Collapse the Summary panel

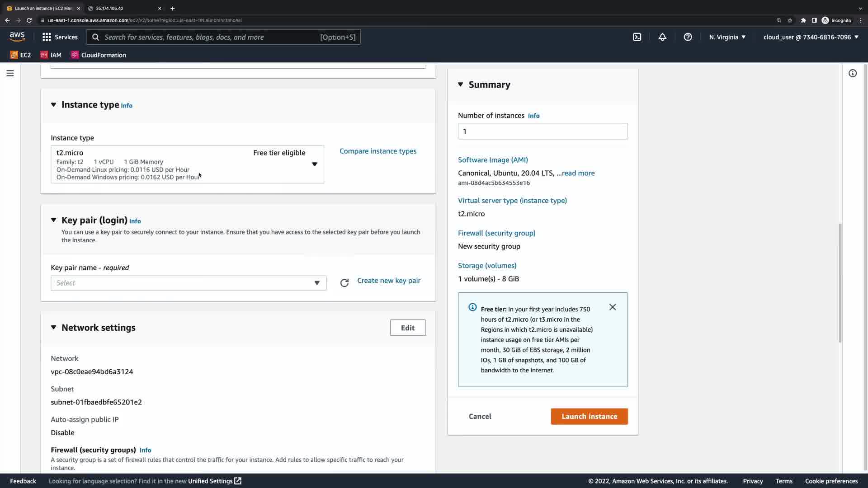click(461, 84)
